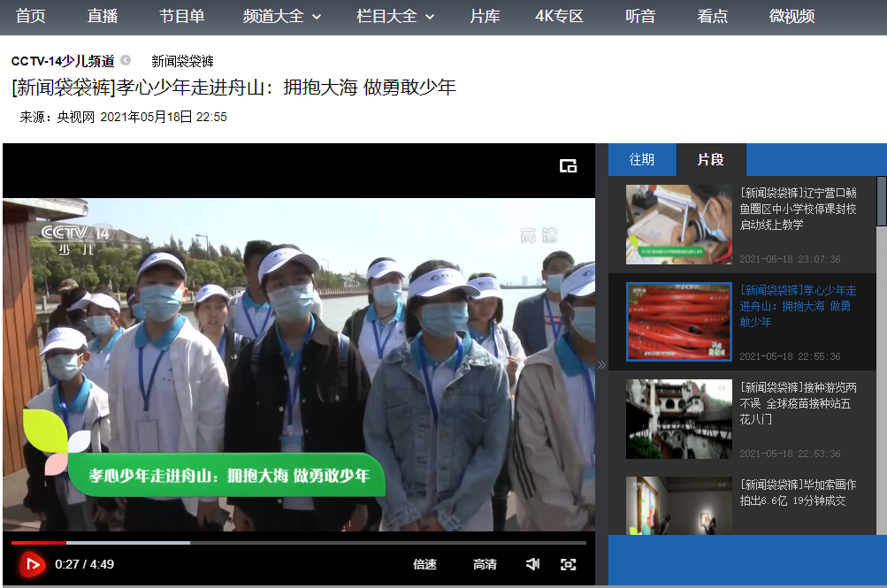The image size is (887, 588).
Task: Open the CCTV-14少儿频道 channel link
Action: click(x=63, y=61)
